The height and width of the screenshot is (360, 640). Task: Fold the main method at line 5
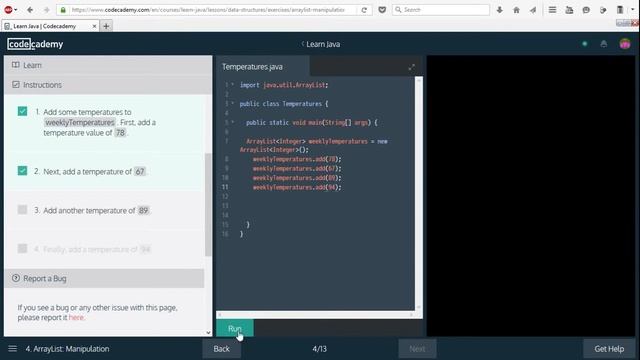(x=233, y=122)
